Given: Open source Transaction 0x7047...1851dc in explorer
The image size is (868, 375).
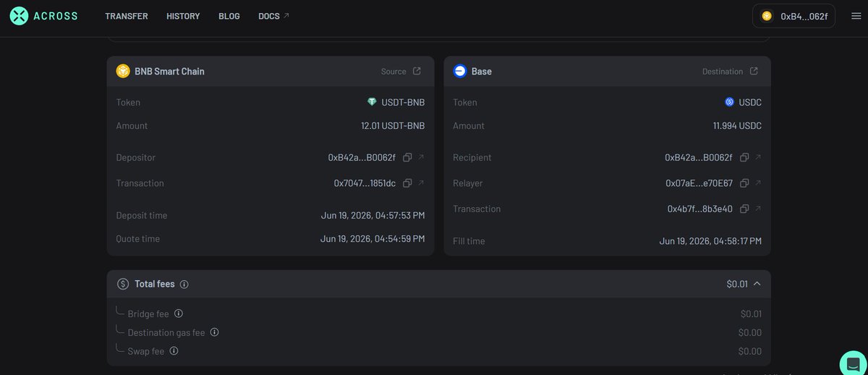Looking at the screenshot, I should [422, 183].
